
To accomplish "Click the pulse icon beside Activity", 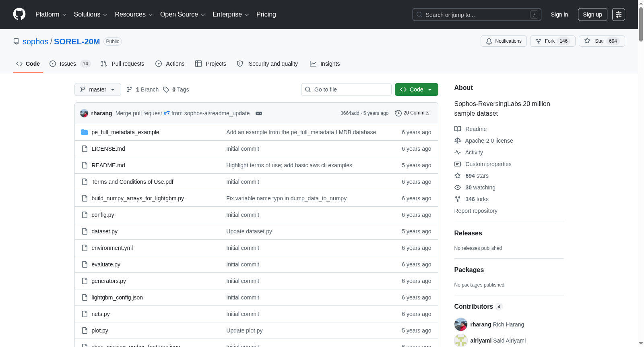I will pyautogui.click(x=458, y=152).
